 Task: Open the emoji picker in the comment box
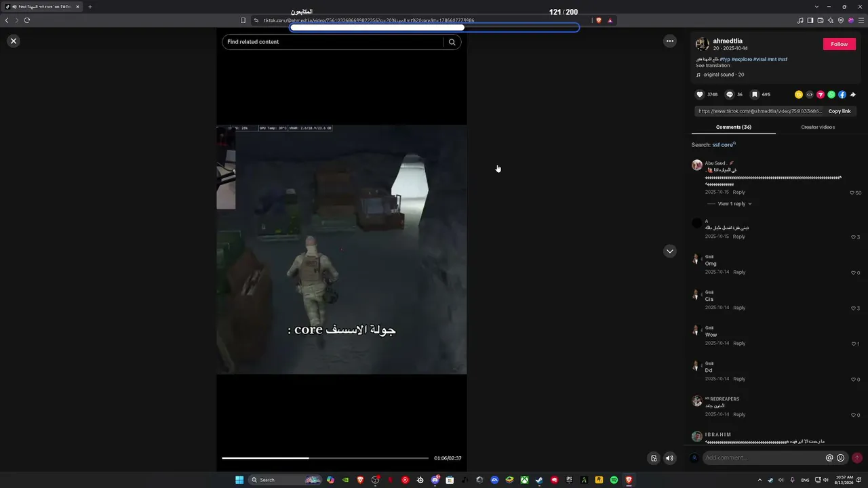pos(841,458)
